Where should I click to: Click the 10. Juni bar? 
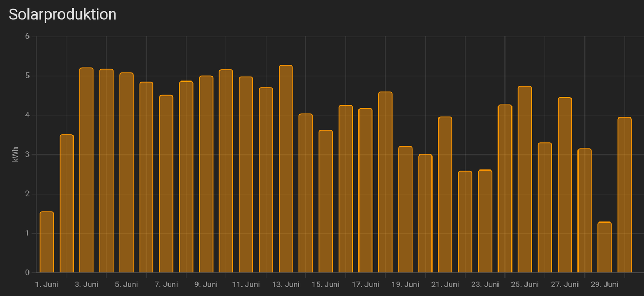click(226, 172)
